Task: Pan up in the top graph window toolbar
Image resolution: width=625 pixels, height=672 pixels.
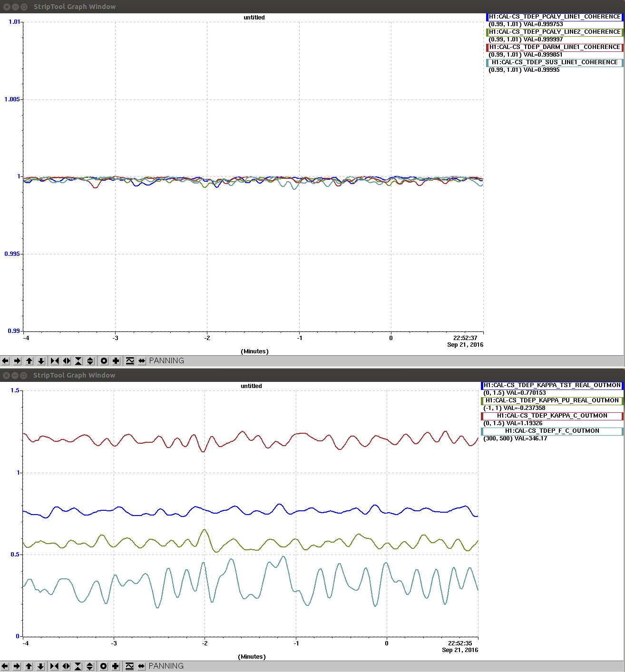Action: tap(29, 361)
